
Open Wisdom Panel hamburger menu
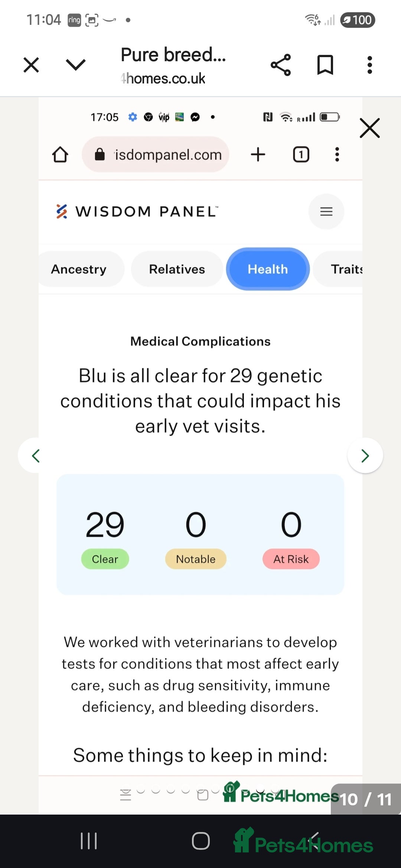(326, 211)
